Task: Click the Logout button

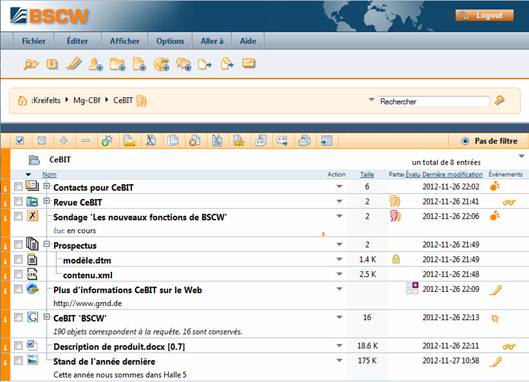Action: point(485,16)
